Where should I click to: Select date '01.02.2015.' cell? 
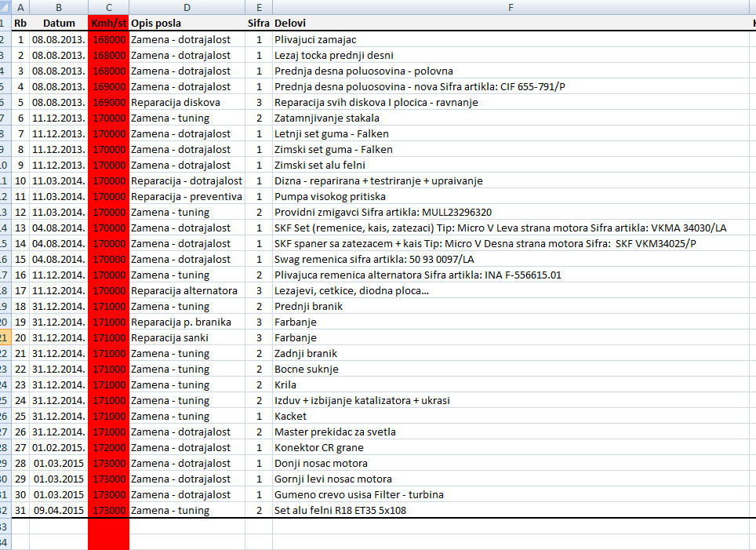pyautogui.click(x=59, y=447)
